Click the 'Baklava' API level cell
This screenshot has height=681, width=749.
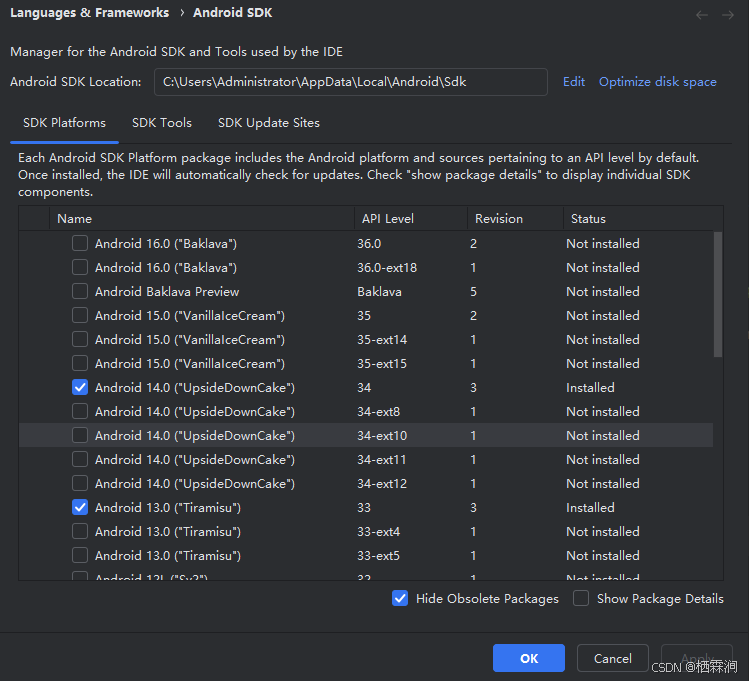(x=379, y=291)
